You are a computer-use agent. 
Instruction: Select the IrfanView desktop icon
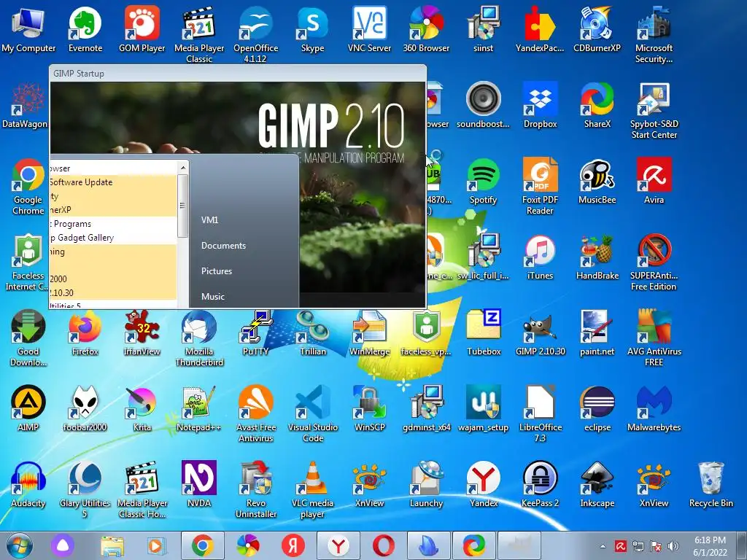(142, 332)
